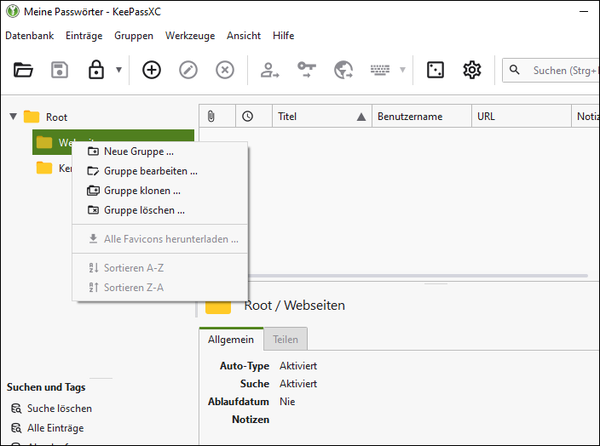Focus the Suchen search field
Screen dimensions: 600x446
(551, 70)
